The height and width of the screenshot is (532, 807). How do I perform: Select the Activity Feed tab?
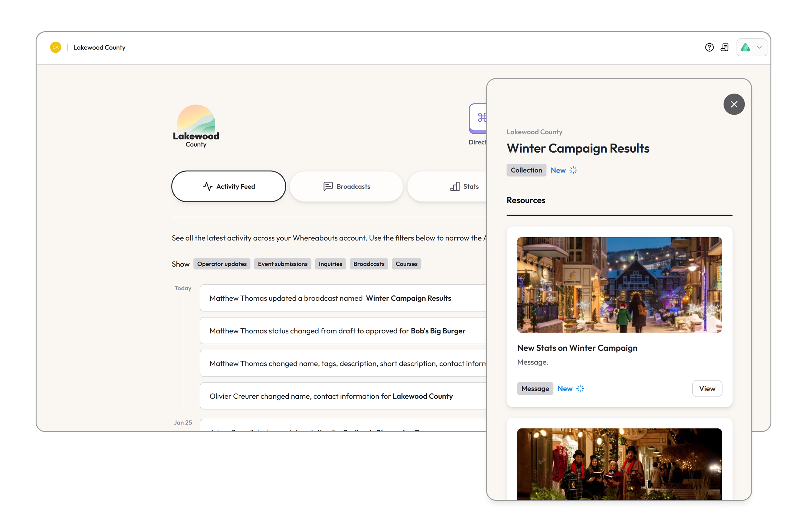(x=228, y=187)
